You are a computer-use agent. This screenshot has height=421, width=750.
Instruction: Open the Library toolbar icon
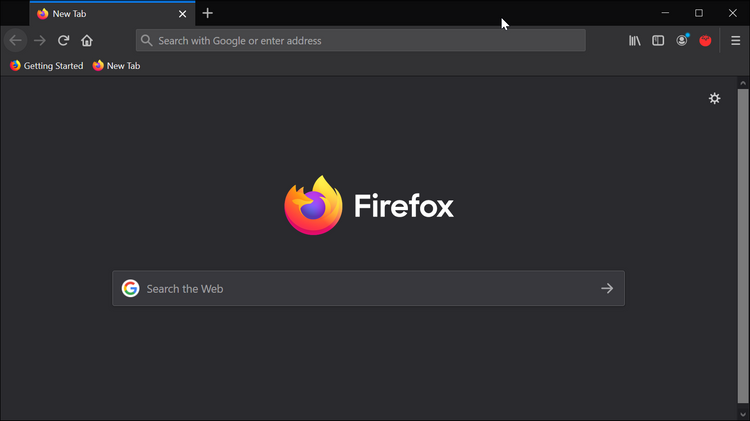pos(634,41)
